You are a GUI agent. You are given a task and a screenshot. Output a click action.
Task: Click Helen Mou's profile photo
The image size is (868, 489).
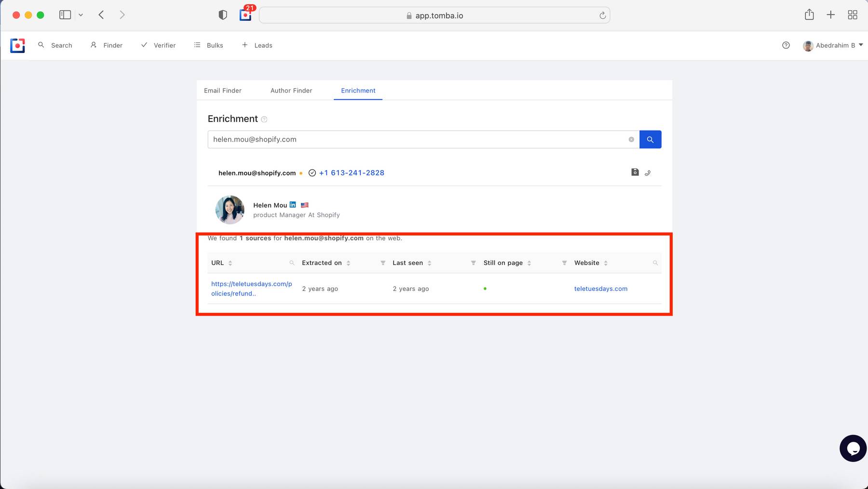click(x=230, y=210)
